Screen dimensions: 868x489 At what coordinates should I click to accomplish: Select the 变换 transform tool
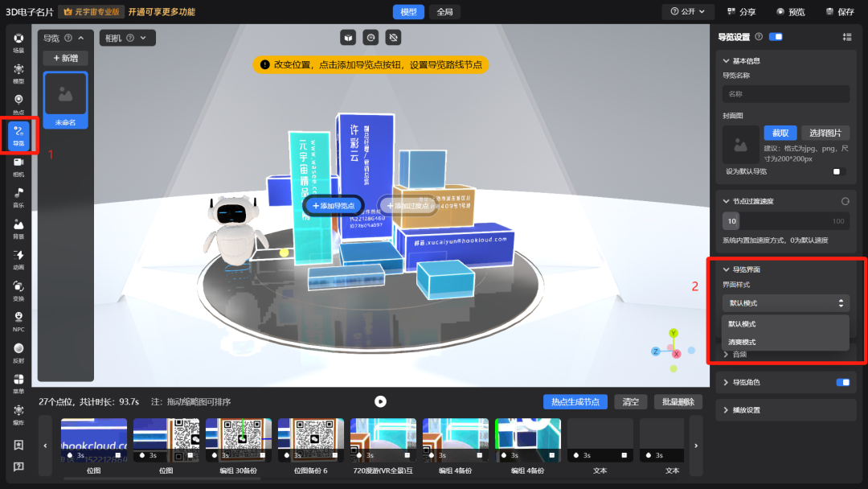pos(18,290)
